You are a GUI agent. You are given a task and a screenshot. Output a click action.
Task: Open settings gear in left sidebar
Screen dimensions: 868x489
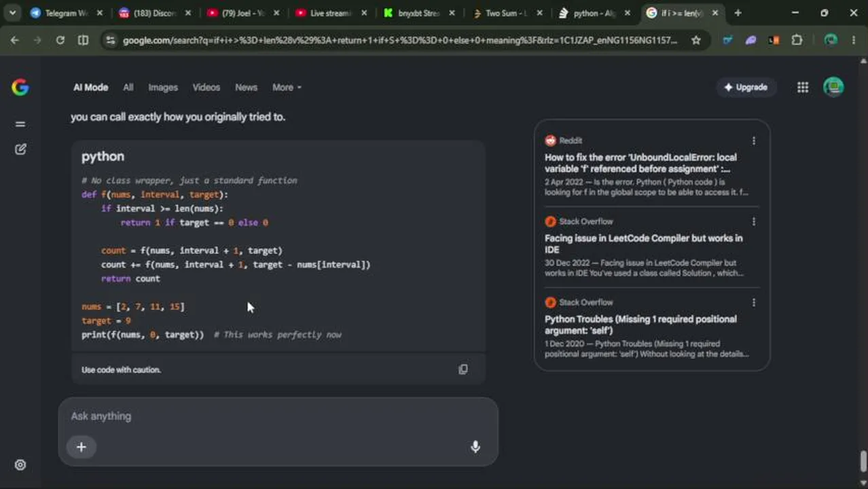point(20,465)
